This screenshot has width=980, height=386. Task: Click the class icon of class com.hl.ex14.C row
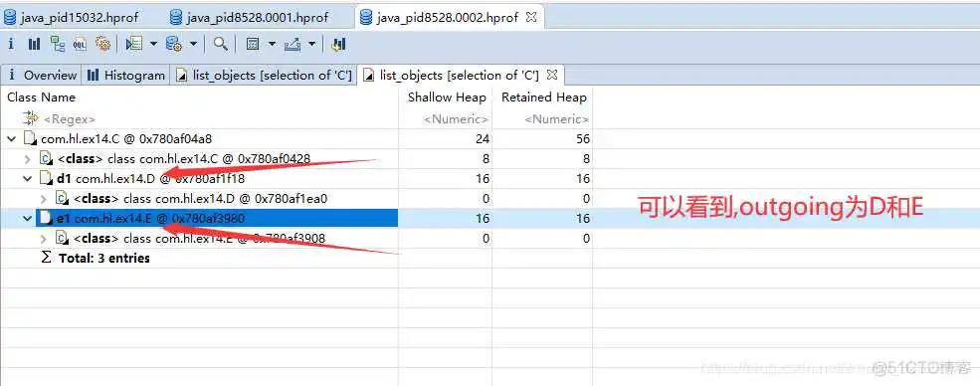tap(46, 158)
